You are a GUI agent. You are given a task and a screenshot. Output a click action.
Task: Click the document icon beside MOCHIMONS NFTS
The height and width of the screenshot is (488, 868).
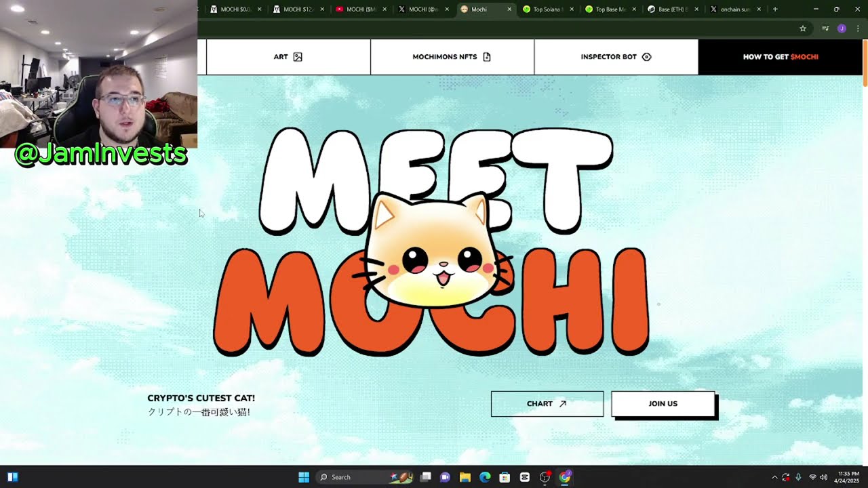click(487, 57)
